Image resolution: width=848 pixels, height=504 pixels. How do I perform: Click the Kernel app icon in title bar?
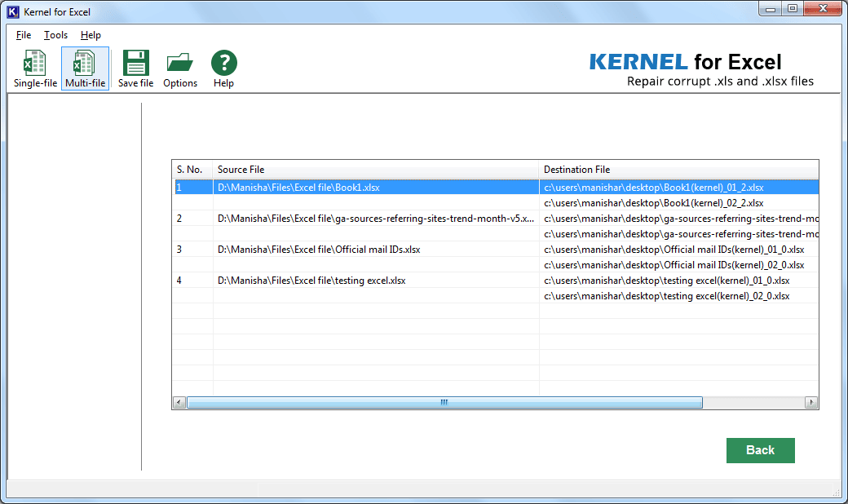[x=12, y=12]
